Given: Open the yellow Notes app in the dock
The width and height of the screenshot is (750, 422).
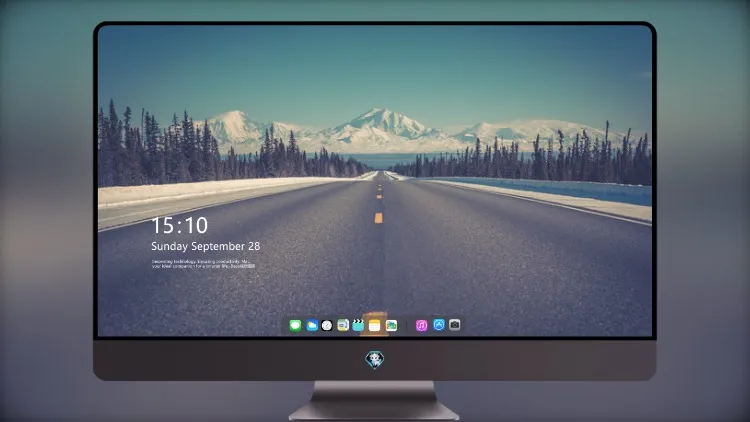Looking at the screenshot, I should pyautogui.click(x=375, y=326).
